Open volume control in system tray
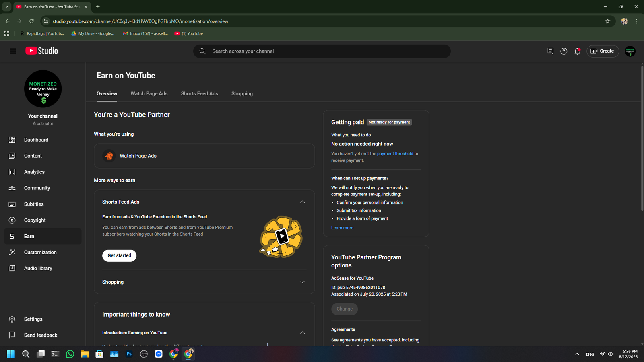644x362 pixels. 611,354
